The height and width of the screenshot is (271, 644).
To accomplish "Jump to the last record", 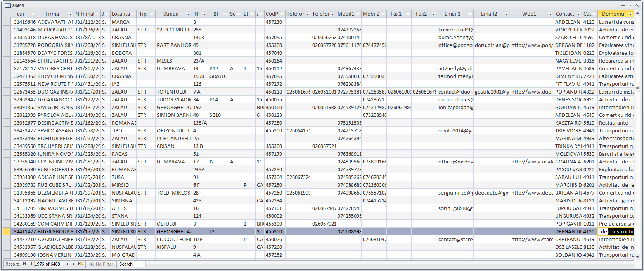I will [x=74, y=264].
